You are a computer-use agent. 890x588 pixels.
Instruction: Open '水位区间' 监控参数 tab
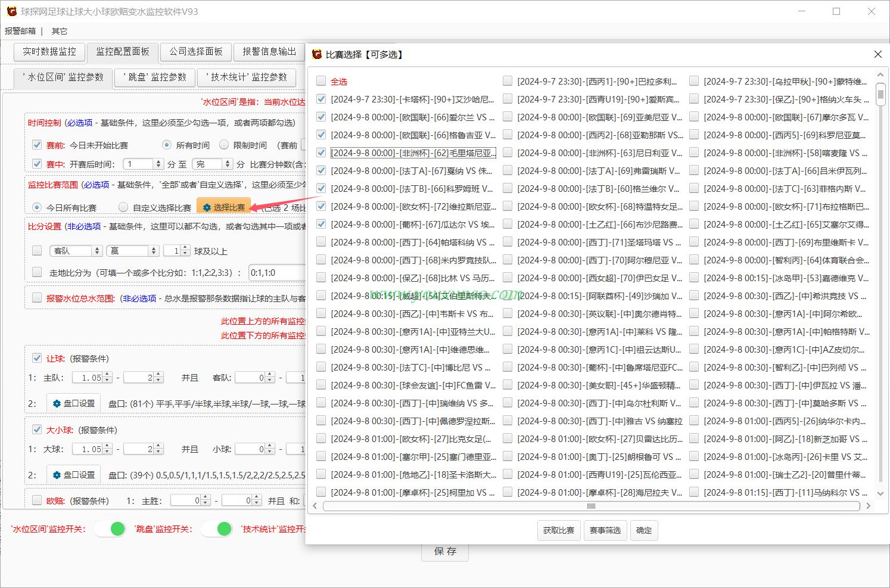point(63,77)
